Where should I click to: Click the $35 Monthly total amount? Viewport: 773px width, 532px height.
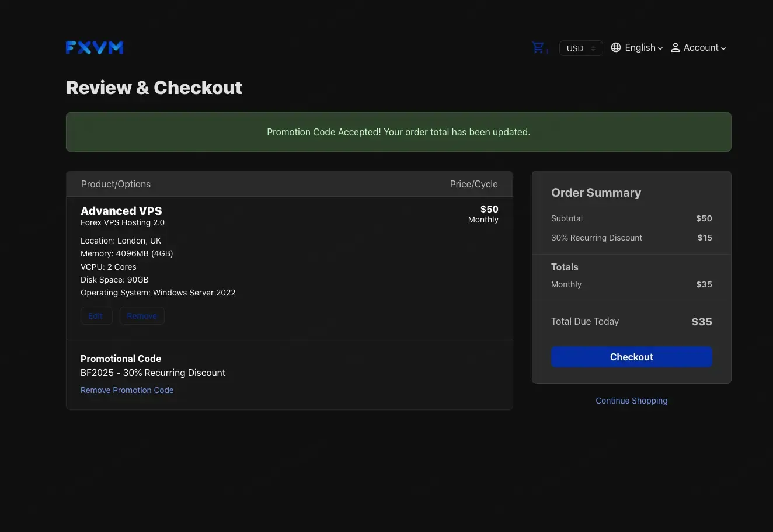coord(704,284)
